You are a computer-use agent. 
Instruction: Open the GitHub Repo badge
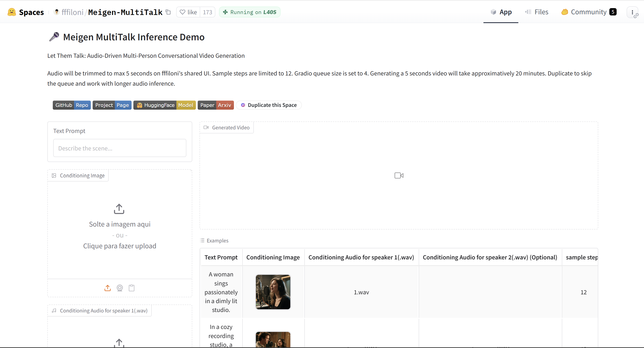coord(72,105)
